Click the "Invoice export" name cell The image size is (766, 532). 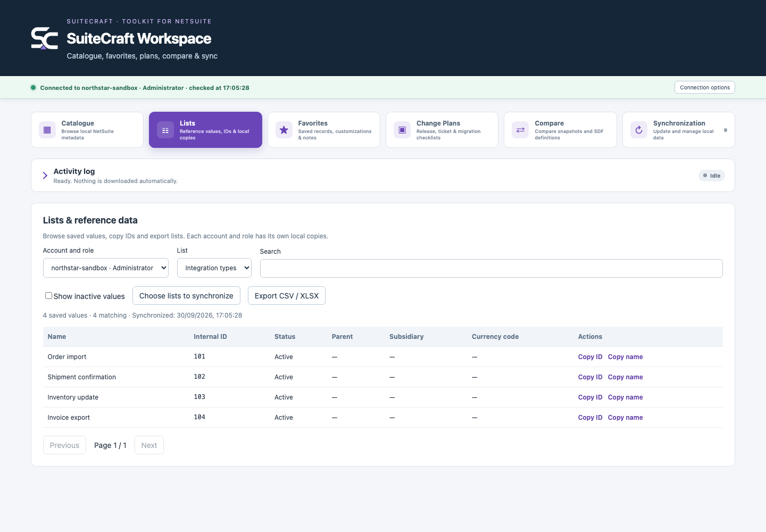(69, 418)
